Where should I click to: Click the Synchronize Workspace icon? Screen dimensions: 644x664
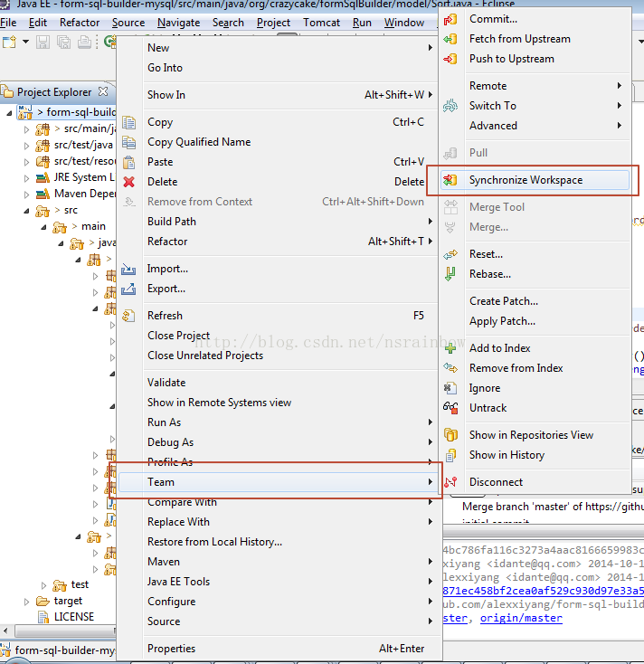click(x=450, y=180)
